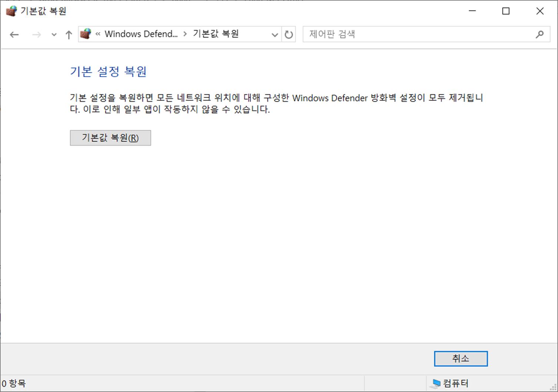Click the 기본 설정 복원 heading
Viewport: 558px width, 392px height.
(x=108, y=71)
